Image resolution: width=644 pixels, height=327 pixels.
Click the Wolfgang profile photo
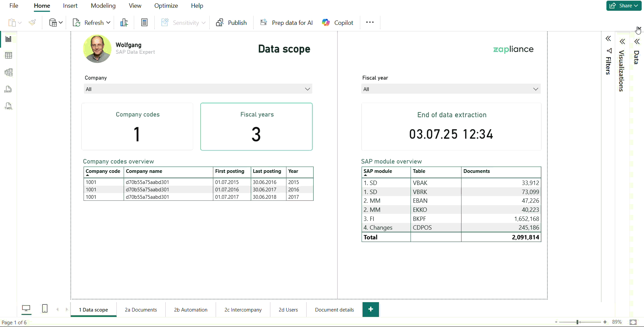point(97,49)
